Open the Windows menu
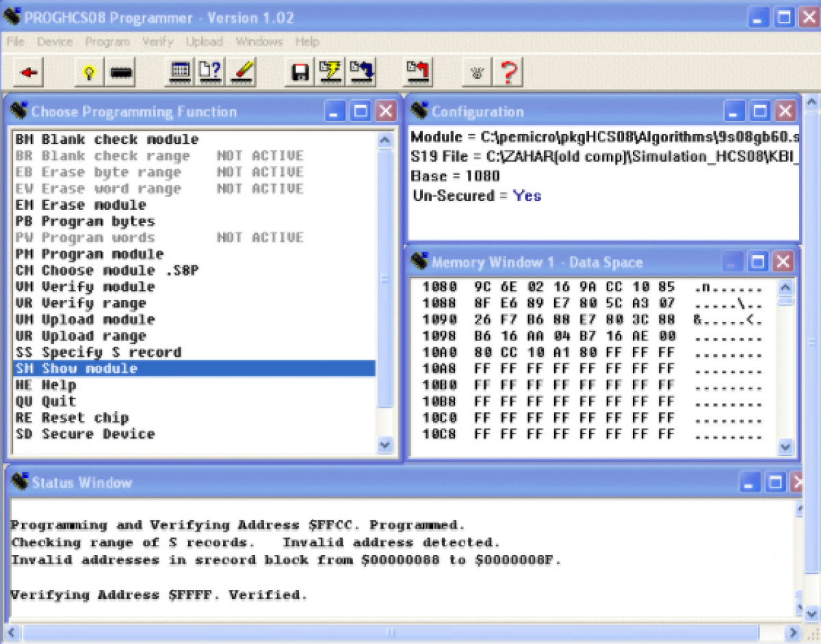The width and height of the screenshot is (821, 644). pos(259,42)
